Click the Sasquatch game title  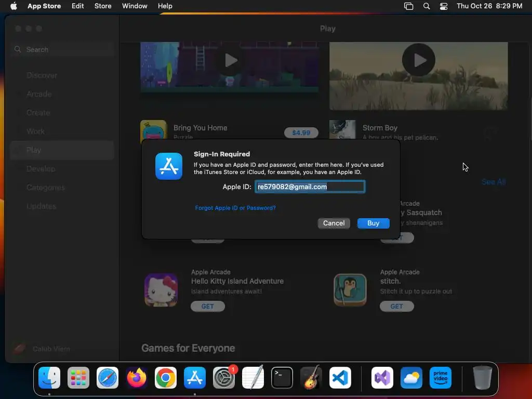point(421,212)
